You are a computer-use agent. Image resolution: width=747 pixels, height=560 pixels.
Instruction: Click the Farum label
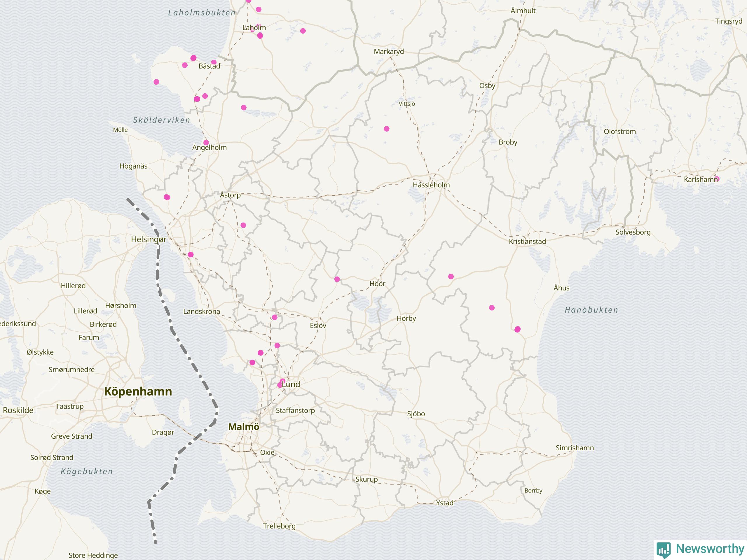88,337
